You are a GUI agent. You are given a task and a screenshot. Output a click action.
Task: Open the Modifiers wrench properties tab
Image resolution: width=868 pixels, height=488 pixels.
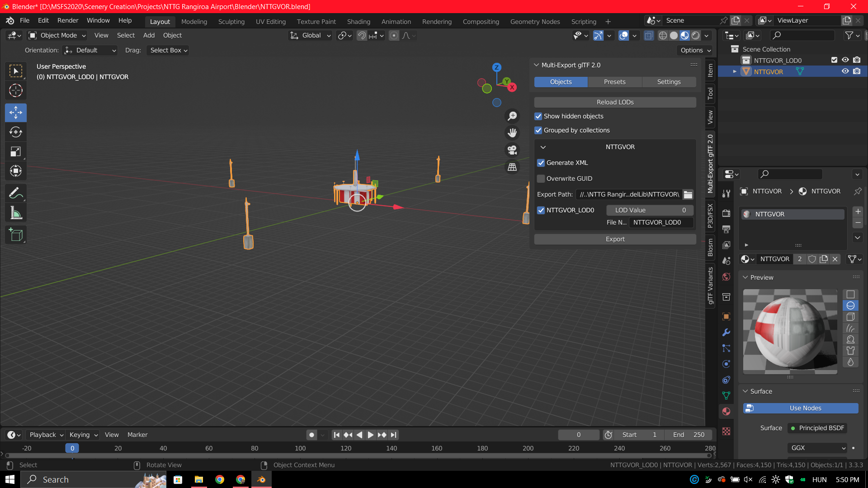726,333
